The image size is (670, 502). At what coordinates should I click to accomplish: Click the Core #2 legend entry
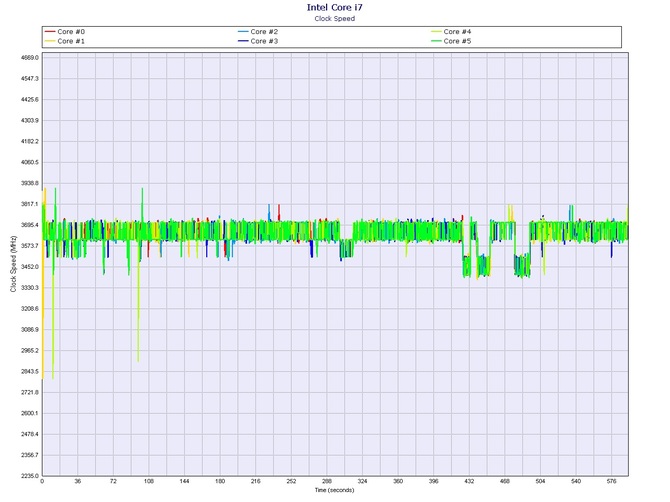point(258,32)
